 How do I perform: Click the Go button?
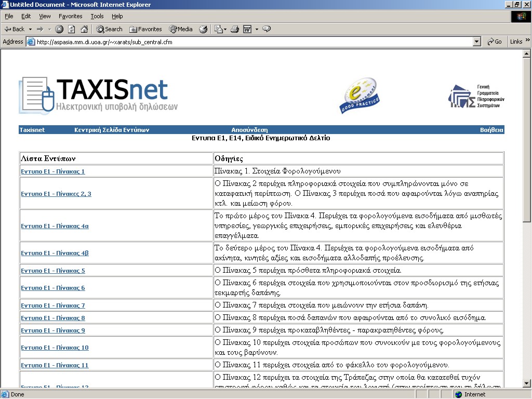pyautogui.click(x=495, y=42)
